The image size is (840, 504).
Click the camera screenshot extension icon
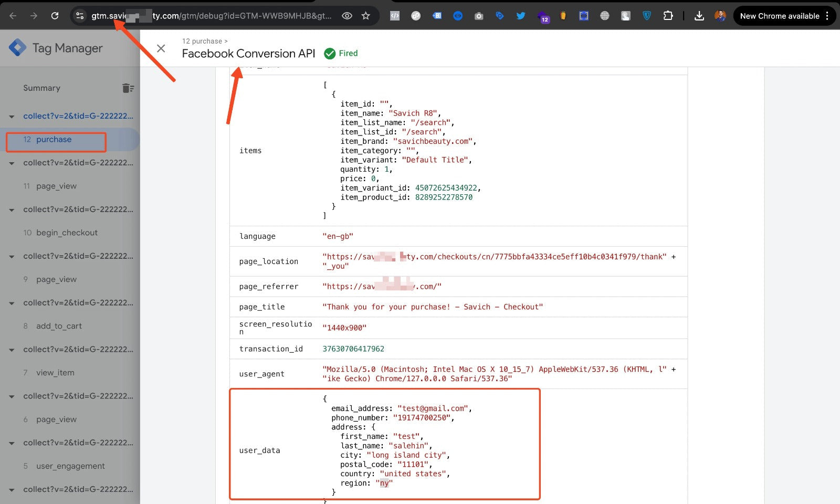coord(478,16)
